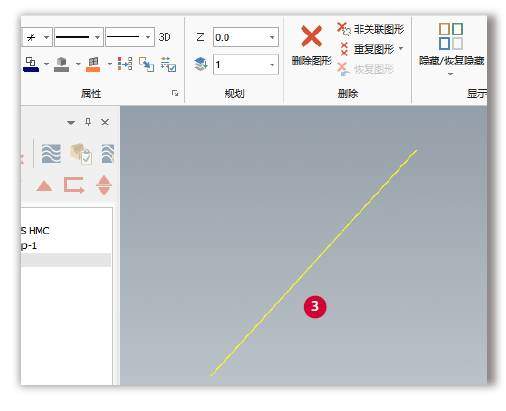This screenshot has height=411, width=506.
Task: Pin the toolpaths manager panel
Action: pos(88,122)
